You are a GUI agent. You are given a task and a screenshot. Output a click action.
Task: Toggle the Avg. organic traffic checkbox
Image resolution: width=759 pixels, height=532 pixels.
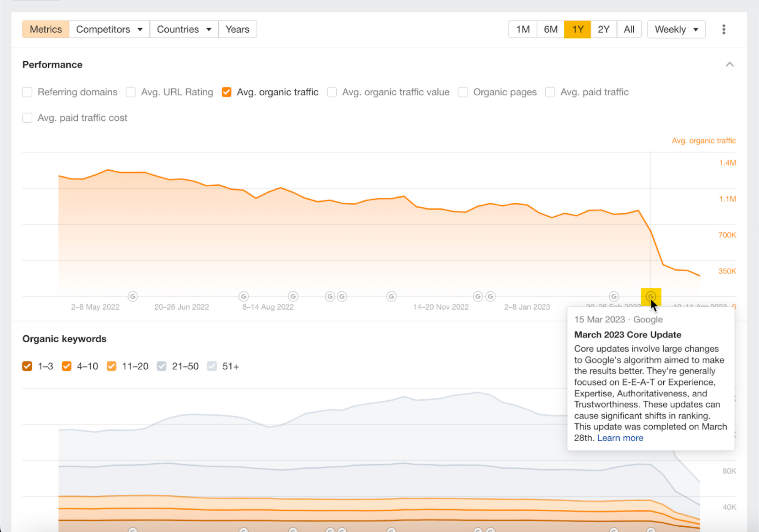[226, 92]
